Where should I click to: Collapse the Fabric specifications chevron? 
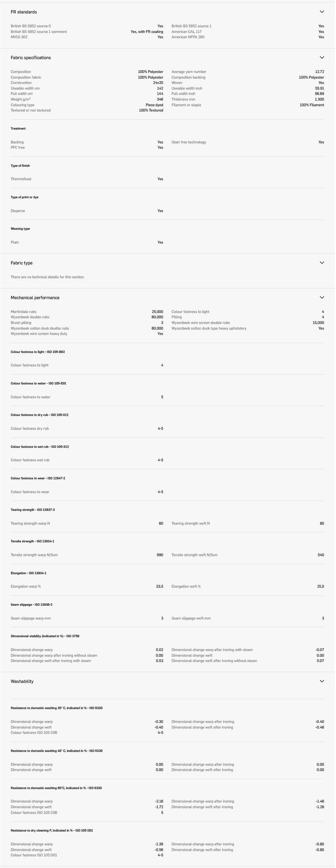coord(321,57)
